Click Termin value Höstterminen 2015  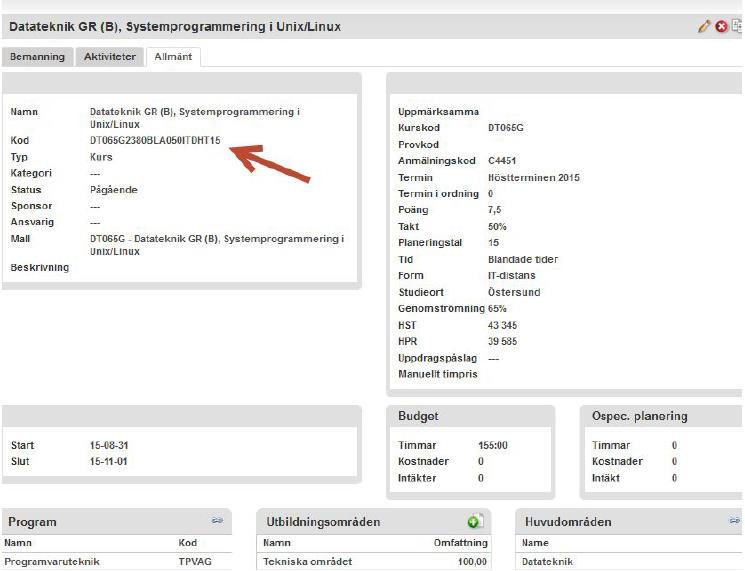coord(534,178)
